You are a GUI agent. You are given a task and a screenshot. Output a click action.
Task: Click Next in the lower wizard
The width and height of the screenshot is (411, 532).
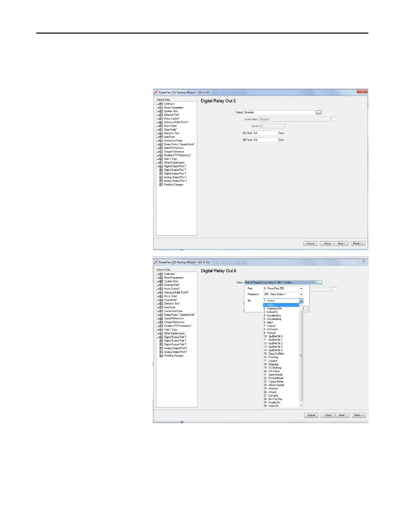342,415
